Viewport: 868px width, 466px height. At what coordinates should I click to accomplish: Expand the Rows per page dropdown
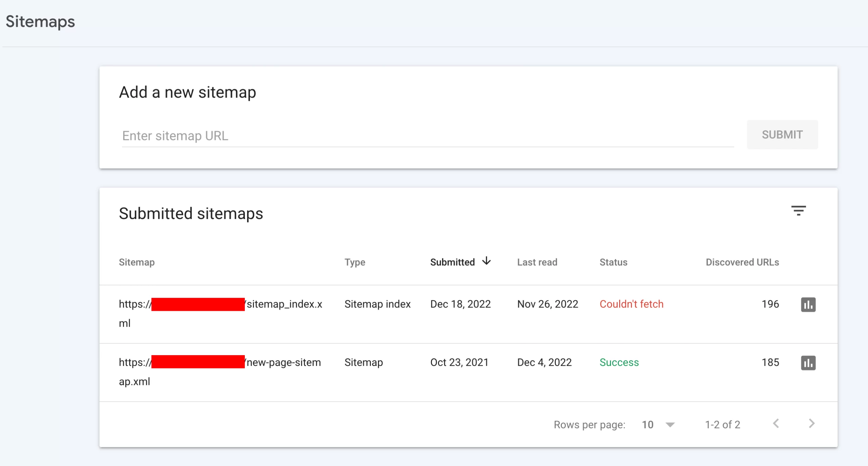pos(670,425)
